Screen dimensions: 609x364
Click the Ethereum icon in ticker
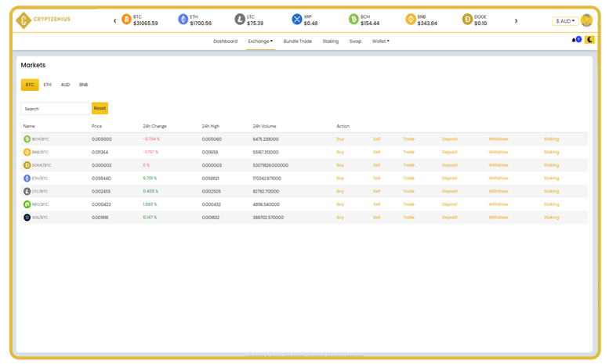[183, 20]
